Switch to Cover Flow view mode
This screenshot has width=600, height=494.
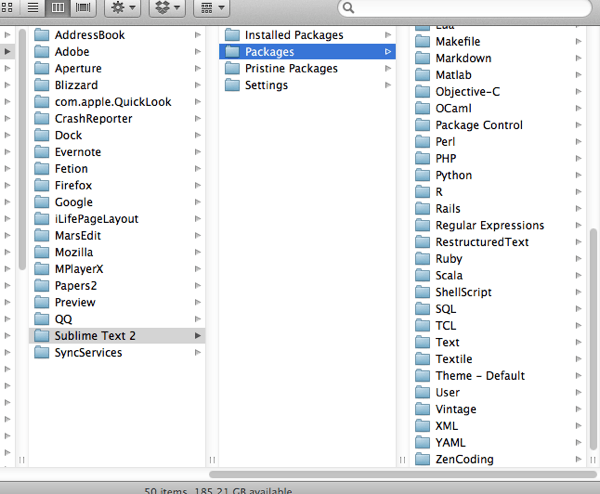coord(83,7)
